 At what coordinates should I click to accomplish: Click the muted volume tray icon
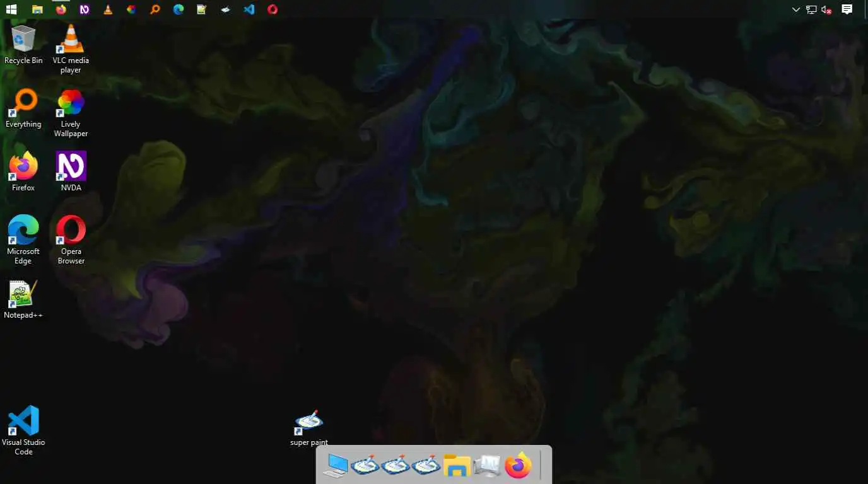(x=826, y=9)
